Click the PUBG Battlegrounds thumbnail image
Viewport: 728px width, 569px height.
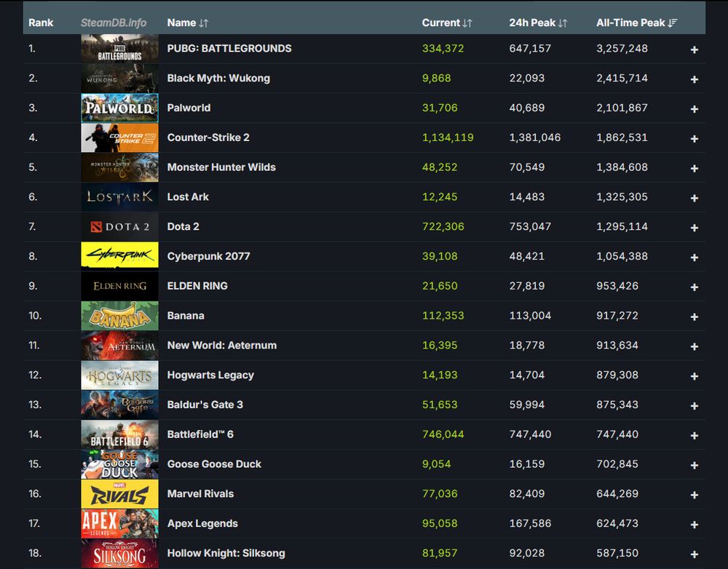tap(120, 48)
